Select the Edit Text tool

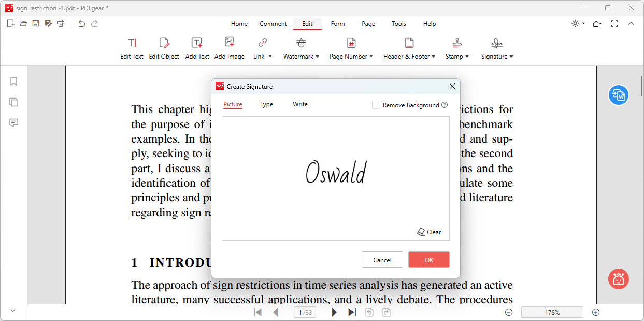pyautogui.click(x=132, y=48)
